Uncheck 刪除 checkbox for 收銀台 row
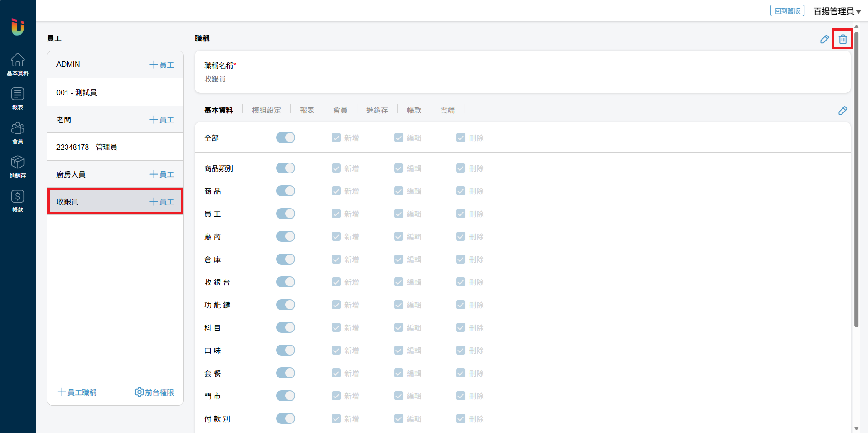Viewport: 868px width, 433px height. click(461, 282)
